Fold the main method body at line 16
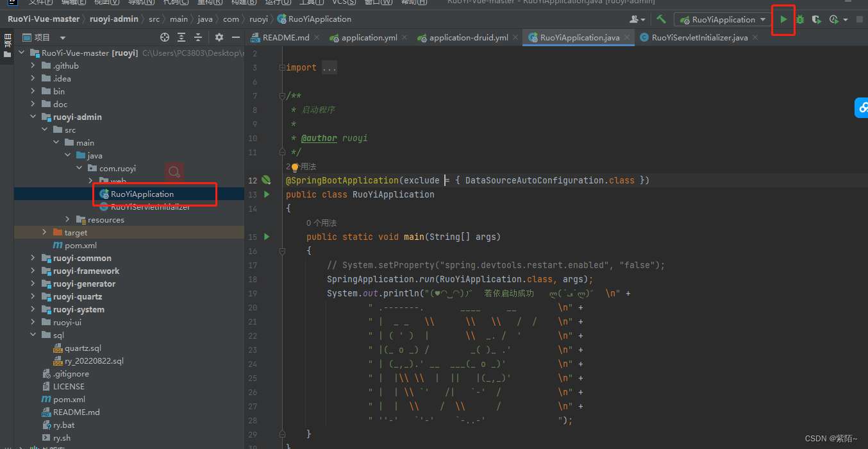 (x=281, y=251)
